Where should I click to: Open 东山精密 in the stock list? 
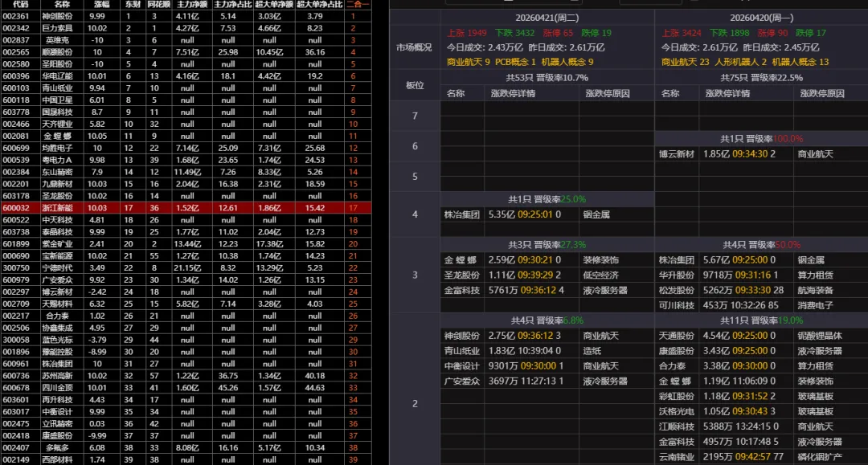point(58,172)
